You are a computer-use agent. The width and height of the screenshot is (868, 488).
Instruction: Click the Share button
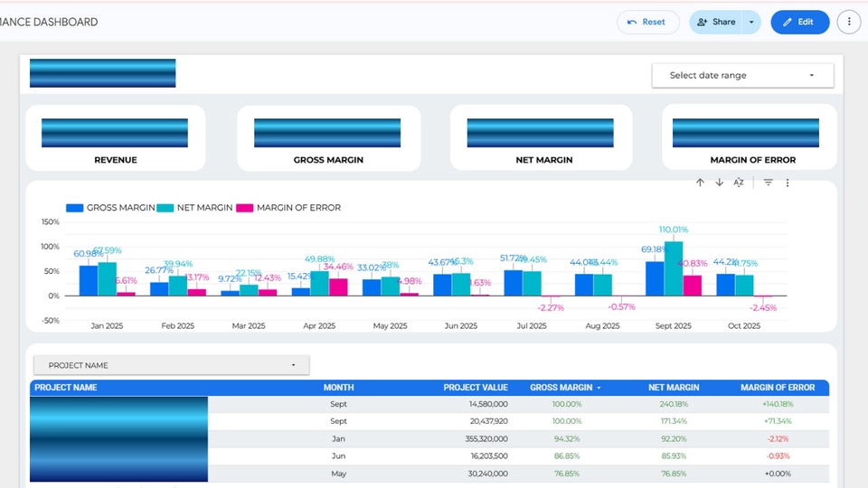[x=715, y=22]
